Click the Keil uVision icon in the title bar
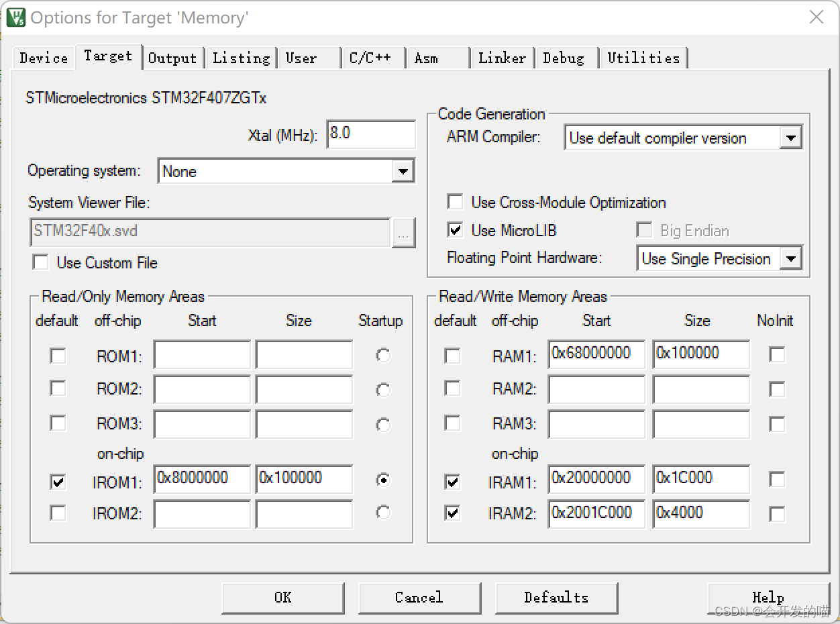Screen dimensions: 840x624 click(x=15, y=17)
